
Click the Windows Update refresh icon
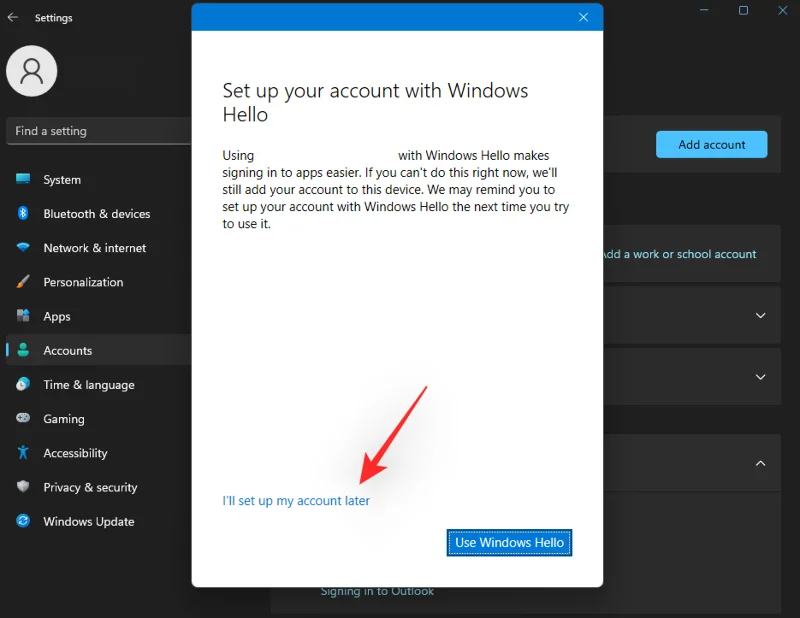(x=23, y=521)
